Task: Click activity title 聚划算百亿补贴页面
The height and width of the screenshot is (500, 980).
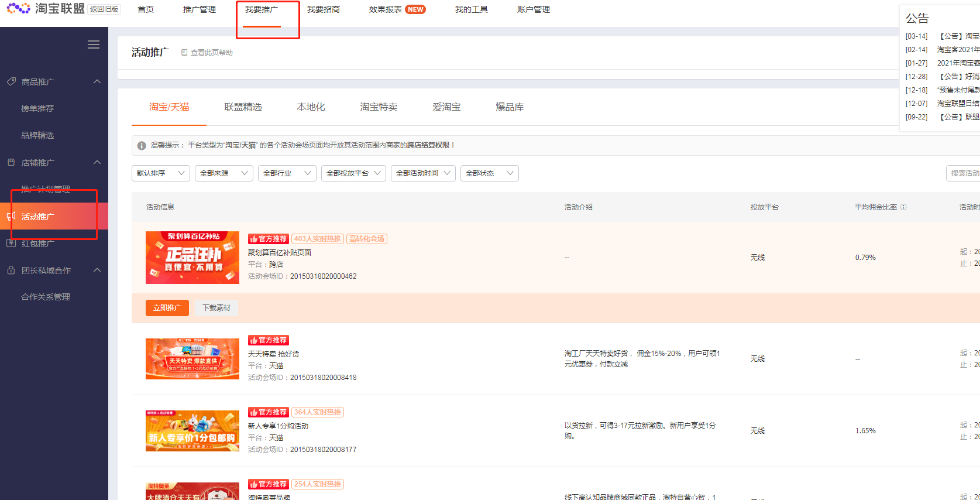Action: 280,253
